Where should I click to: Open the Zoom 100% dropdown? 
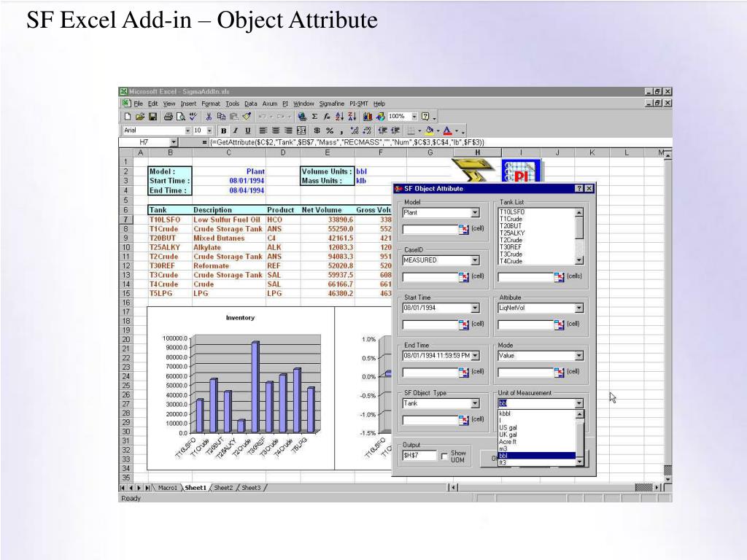(x=414, y=116)
